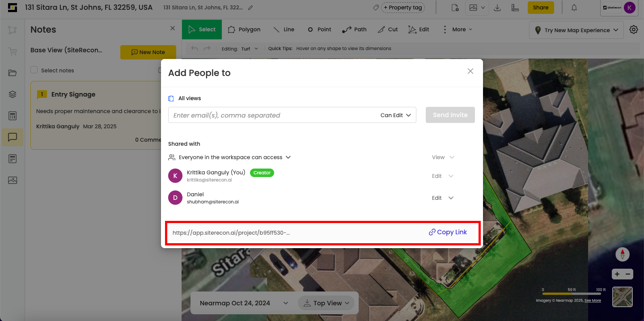Choose the Point tool

(319, 30)
